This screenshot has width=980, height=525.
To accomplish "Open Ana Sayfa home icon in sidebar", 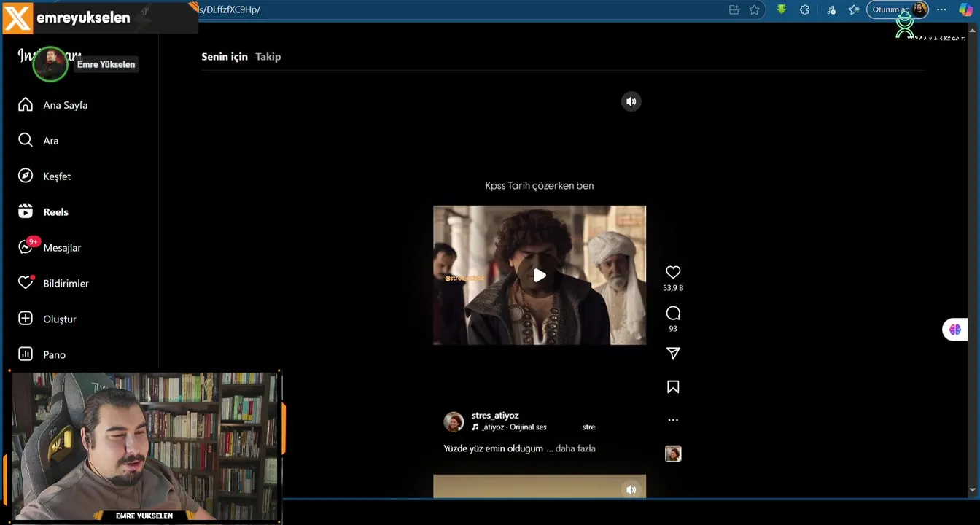I will tap(26, 104).
